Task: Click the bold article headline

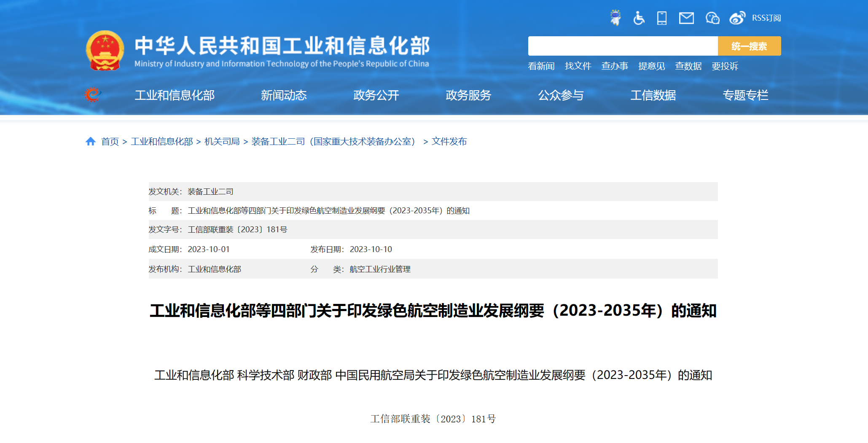Action: pos(433,311)
